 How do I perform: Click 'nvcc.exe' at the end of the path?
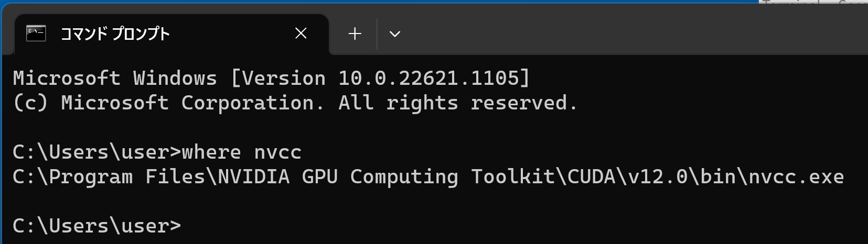796,177
